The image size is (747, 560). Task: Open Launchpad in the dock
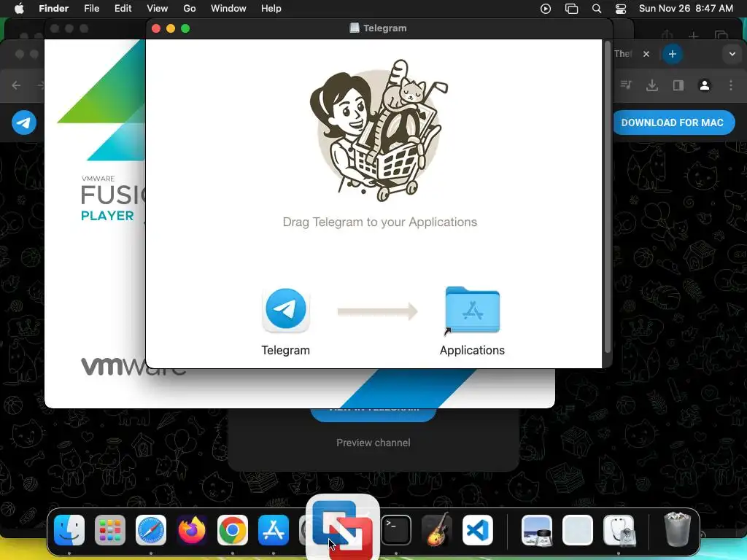click(110, 530)
